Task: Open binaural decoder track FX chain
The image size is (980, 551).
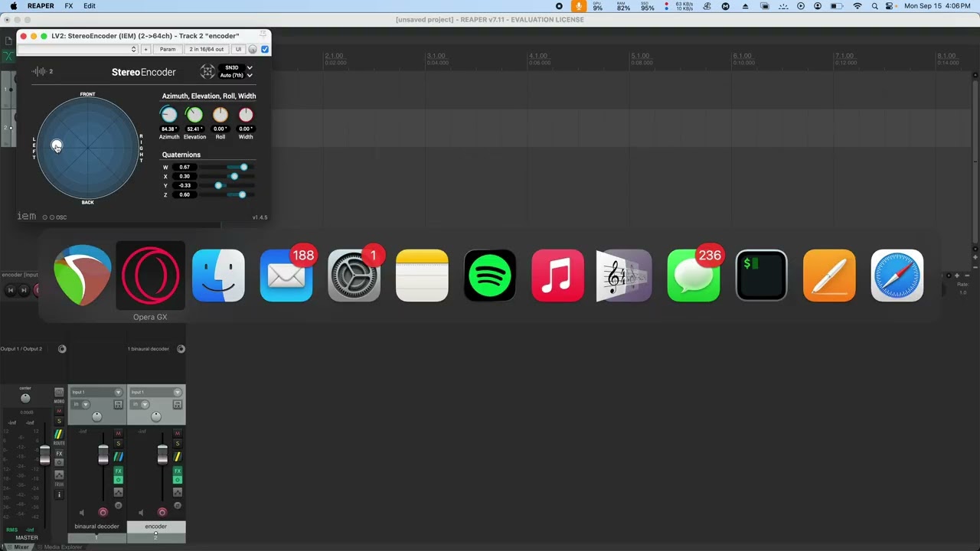Action: tap(119, 471)
